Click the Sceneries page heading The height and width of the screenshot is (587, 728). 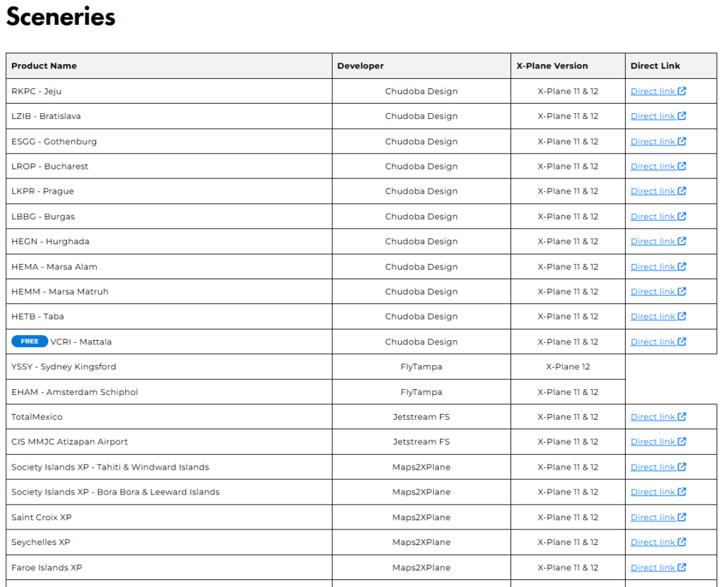[60, 17]
